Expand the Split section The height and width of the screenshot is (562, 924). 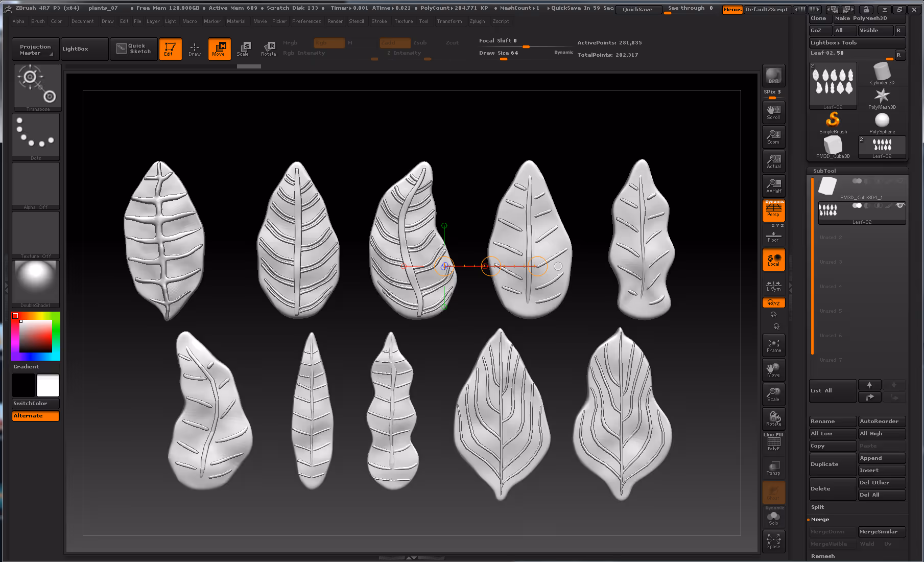pyautogui.click(x=818, y=507)
